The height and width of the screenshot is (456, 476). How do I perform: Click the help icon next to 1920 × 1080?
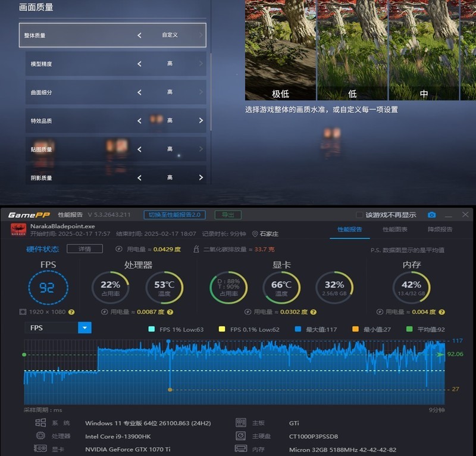point(71,312)
